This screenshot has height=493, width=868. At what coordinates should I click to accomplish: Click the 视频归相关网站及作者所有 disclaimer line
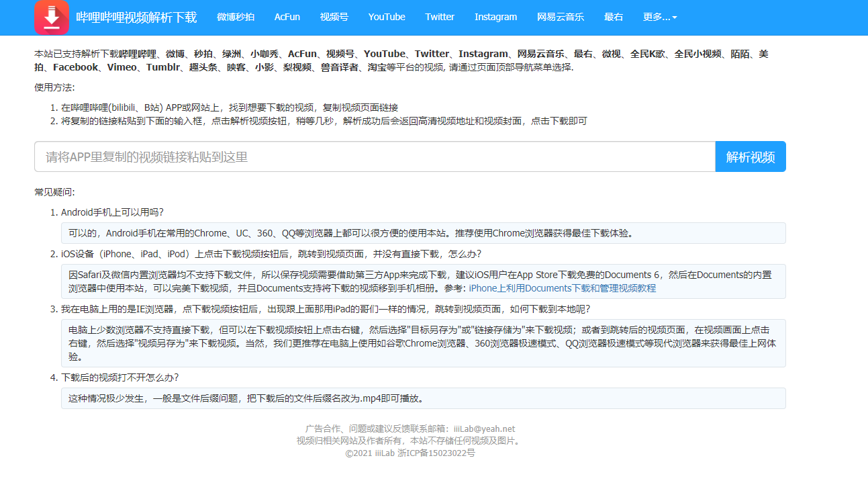point(409,441)
